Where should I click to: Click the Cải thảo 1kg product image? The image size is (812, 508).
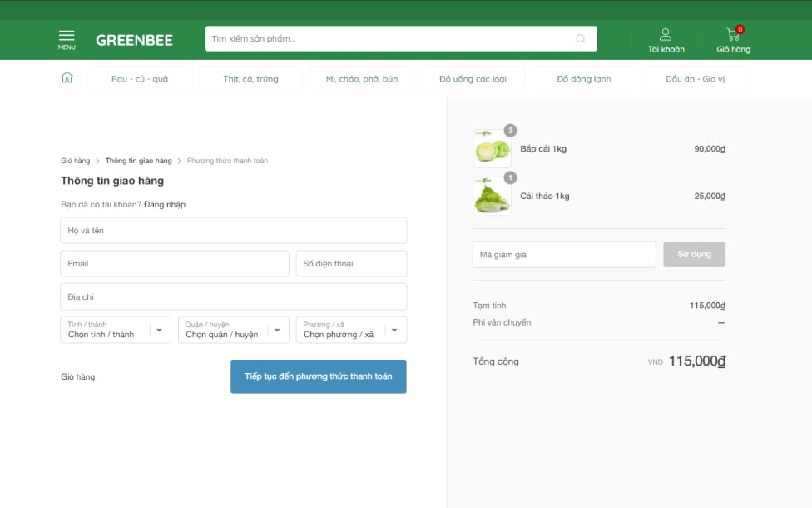pos(492,197)
